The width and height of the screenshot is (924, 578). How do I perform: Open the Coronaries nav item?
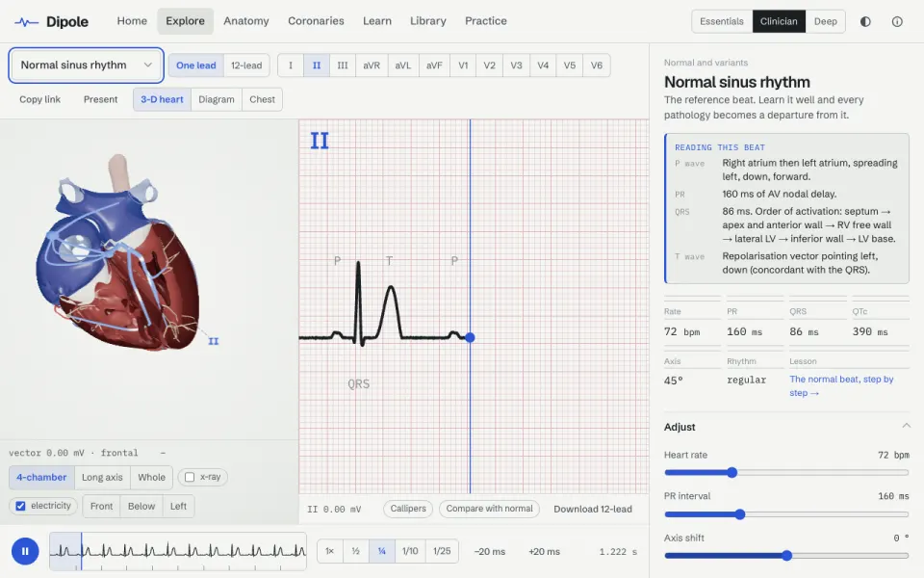click(316, 21)
